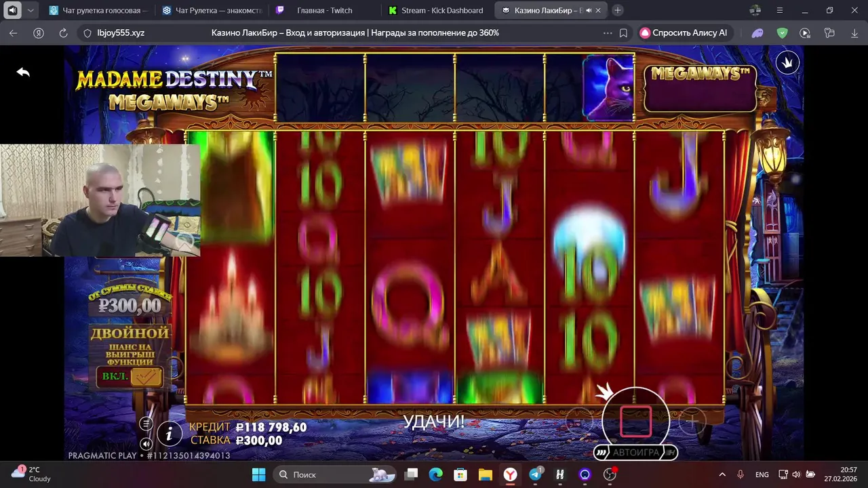Viewport: 868px width, 488px height.
Task: Open the video play extension icon
Action: point(805,33)
